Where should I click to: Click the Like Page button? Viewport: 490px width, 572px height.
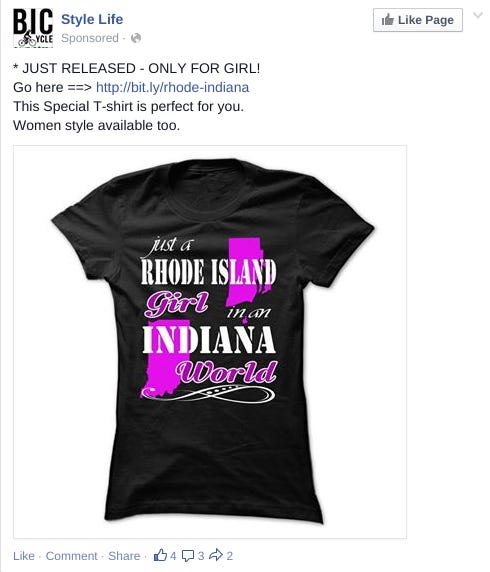[418, 20]
